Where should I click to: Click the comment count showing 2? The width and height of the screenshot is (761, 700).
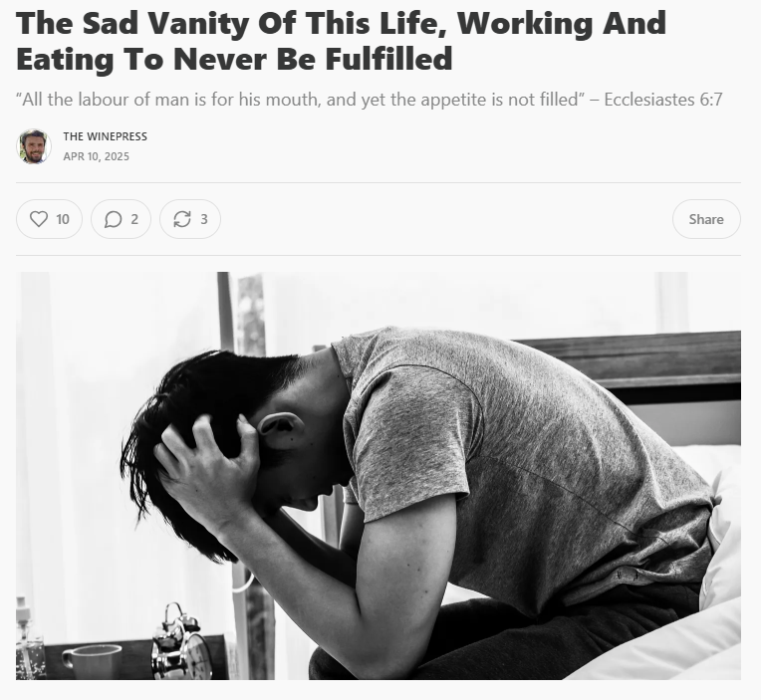pos(134,219)
